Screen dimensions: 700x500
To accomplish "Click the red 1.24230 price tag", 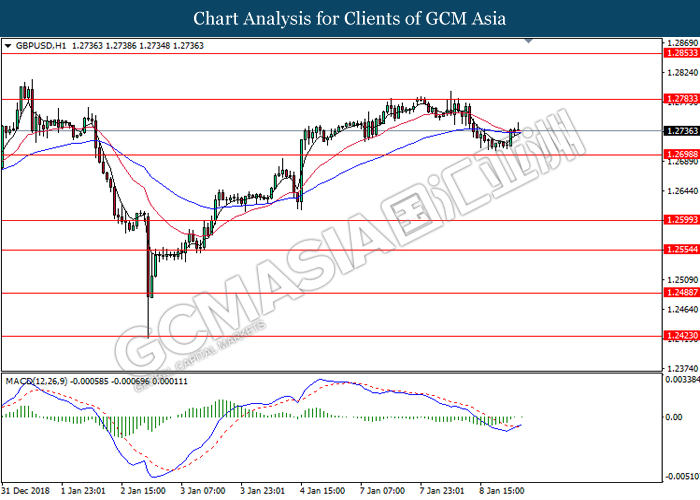I will coord(679,337).
